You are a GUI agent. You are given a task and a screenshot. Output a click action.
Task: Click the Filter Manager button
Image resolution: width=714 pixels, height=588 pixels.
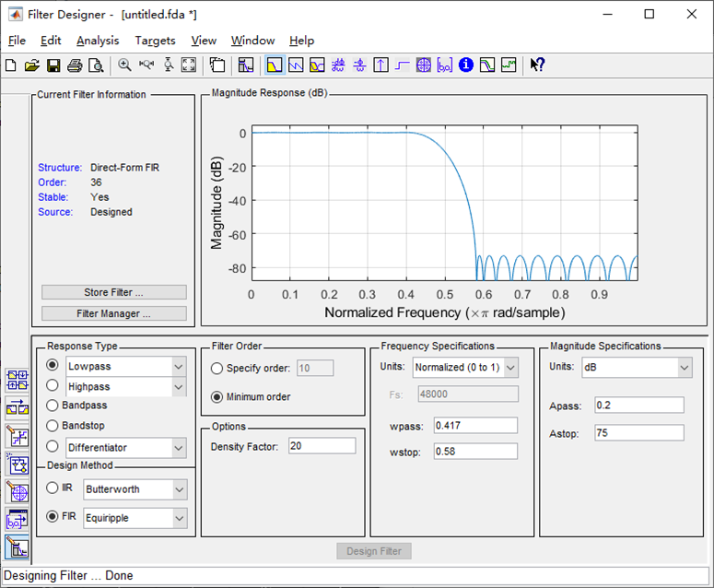click(x=114, y=313)
